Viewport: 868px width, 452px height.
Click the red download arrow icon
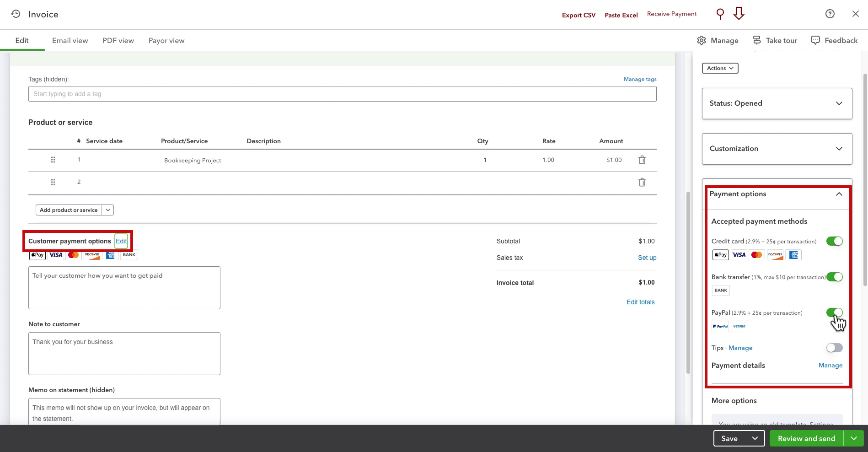[x=739, y=14]
